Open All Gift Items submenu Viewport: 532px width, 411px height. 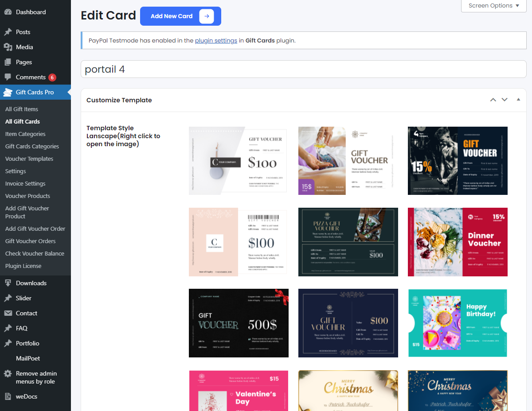(22, 109)
